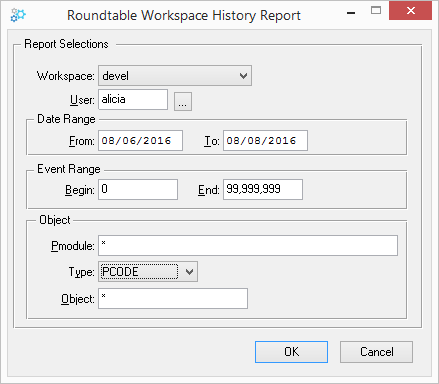Maximize the Workspace History Report window

click(x=376, y=11)
